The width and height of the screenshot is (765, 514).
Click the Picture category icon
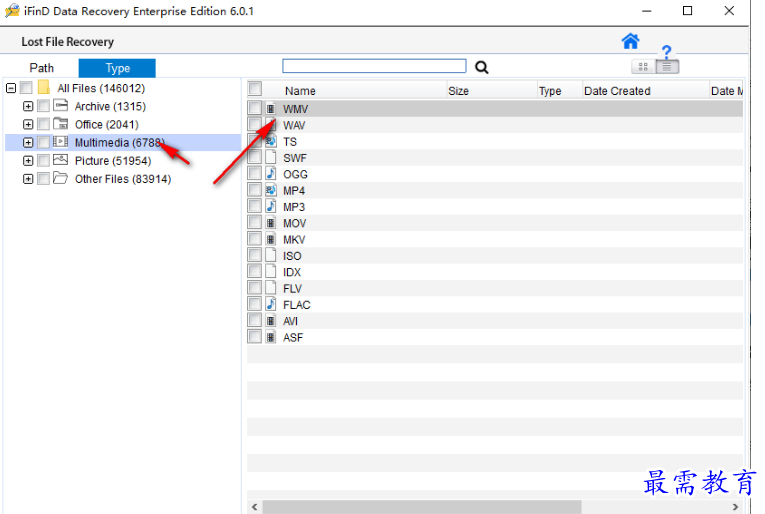[60, 159]
